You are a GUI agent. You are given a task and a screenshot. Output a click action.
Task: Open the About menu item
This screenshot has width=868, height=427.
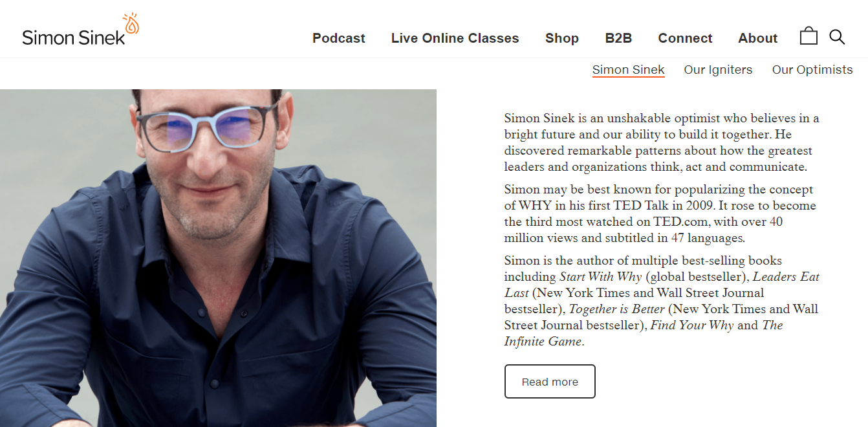click(757, 38)
